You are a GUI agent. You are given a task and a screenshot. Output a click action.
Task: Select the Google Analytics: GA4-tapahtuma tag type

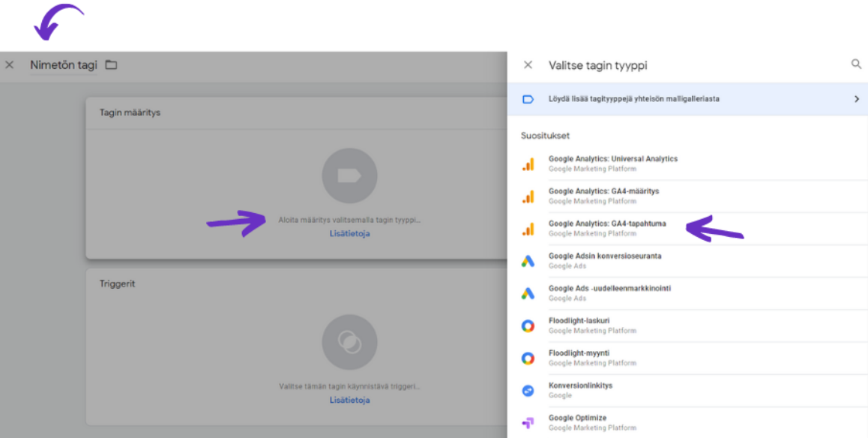click(609, 227)
